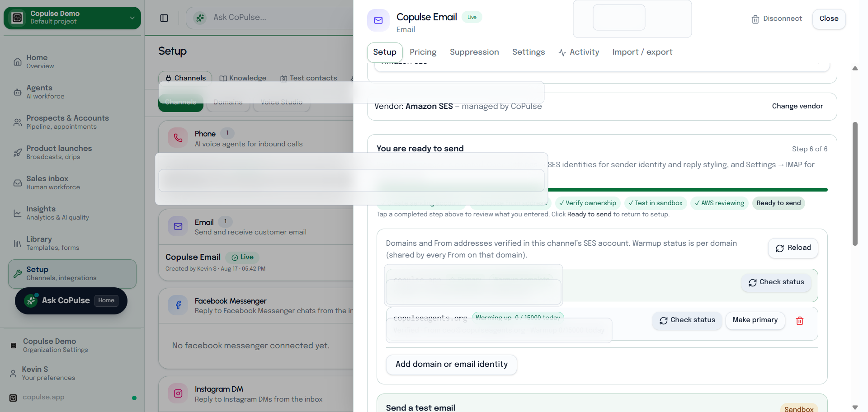Screen dimensions: 868x412
Task: Open the Settings tab in email panel
Action: [x=528, y=52]
